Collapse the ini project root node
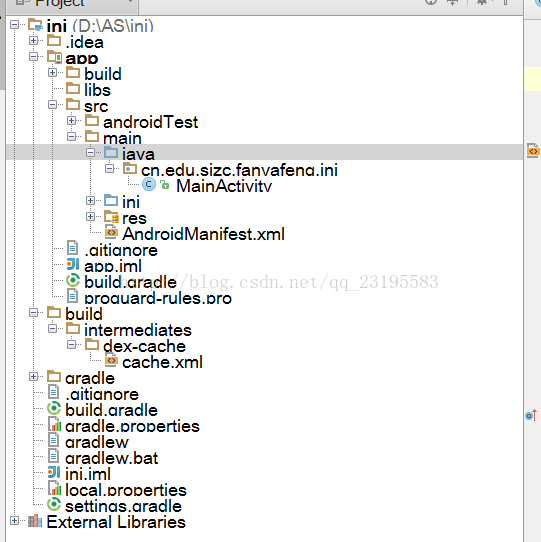The height and width of the screenshot is (542, 541). [15, 25]
